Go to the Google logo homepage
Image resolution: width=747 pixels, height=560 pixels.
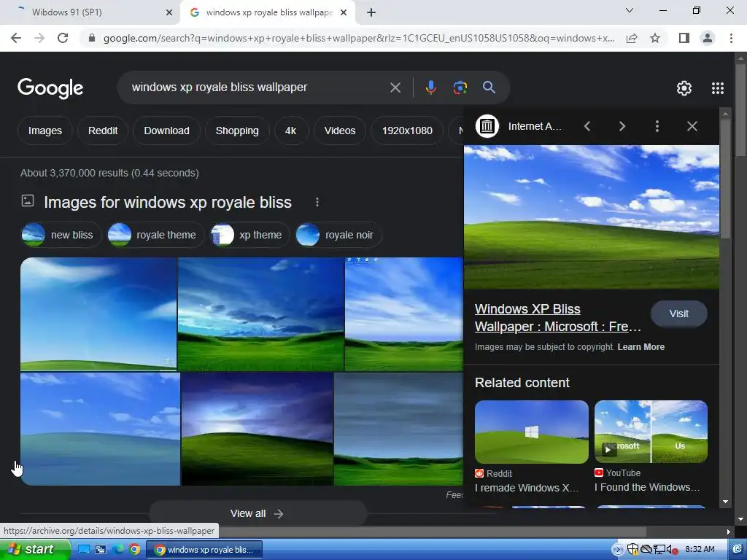(x=50, y=88)
